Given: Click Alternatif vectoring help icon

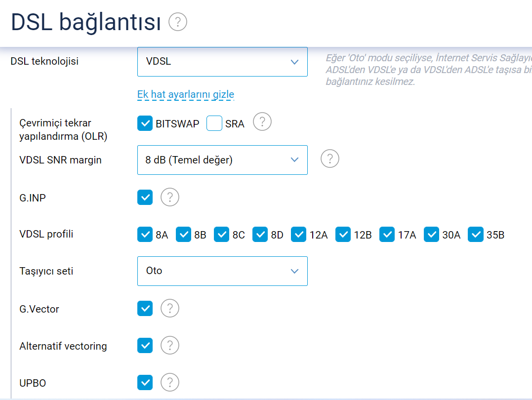Looking at the screenshot, I should coord(169,345).
